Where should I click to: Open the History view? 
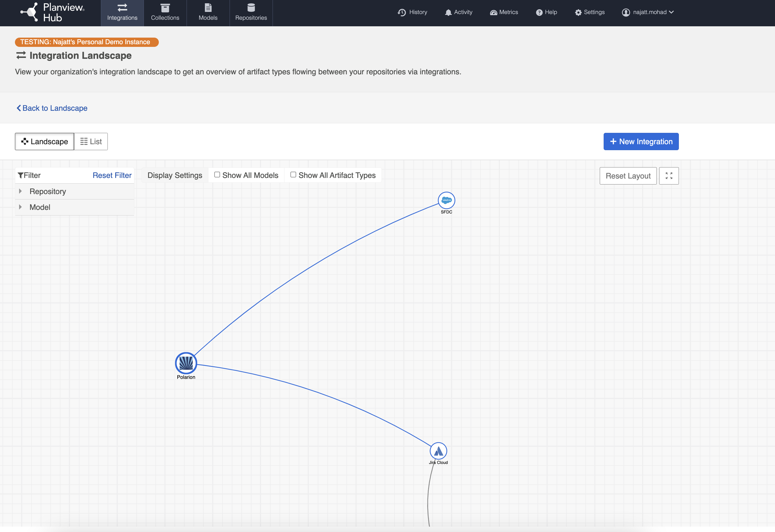[413, 12]
